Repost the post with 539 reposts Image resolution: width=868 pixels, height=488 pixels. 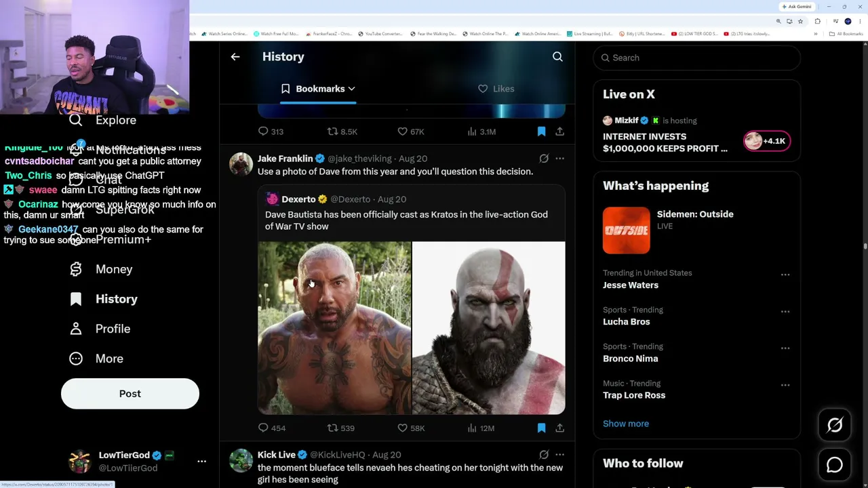click(340, 428)
